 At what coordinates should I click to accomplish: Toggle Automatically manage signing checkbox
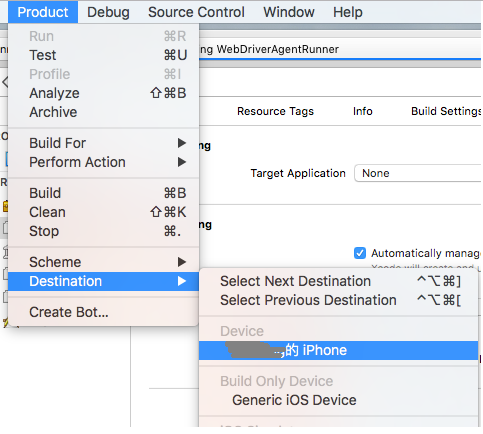click(360, 253)
